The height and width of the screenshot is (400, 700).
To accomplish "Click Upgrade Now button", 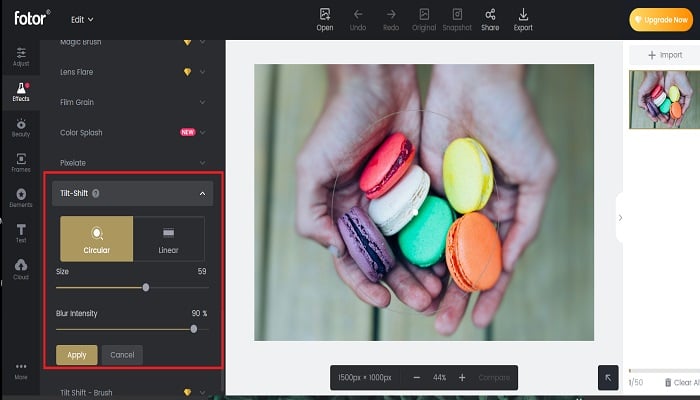I will tap(661, 20).
